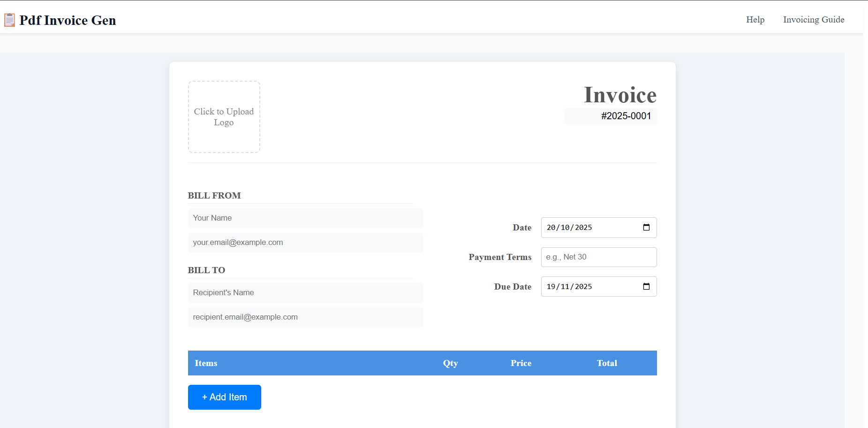
Task: Click the Recipient's Name input field
Action: click(305, 292)
